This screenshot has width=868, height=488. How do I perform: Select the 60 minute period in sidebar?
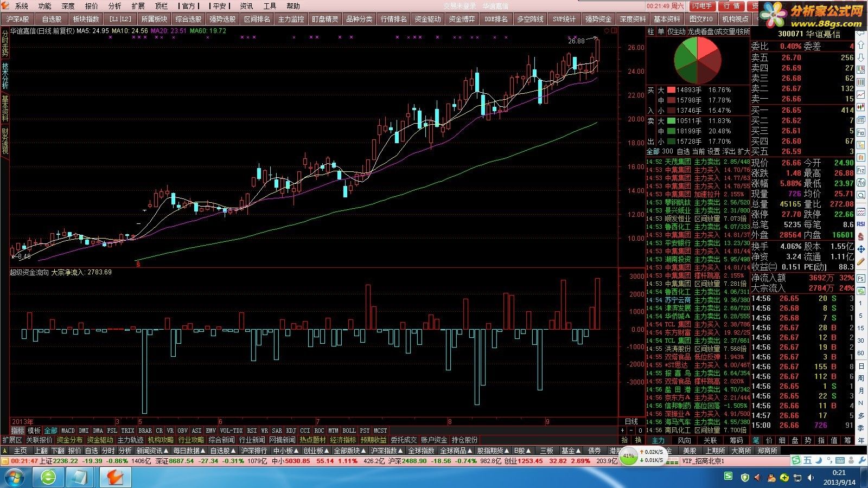pos(861,352)
